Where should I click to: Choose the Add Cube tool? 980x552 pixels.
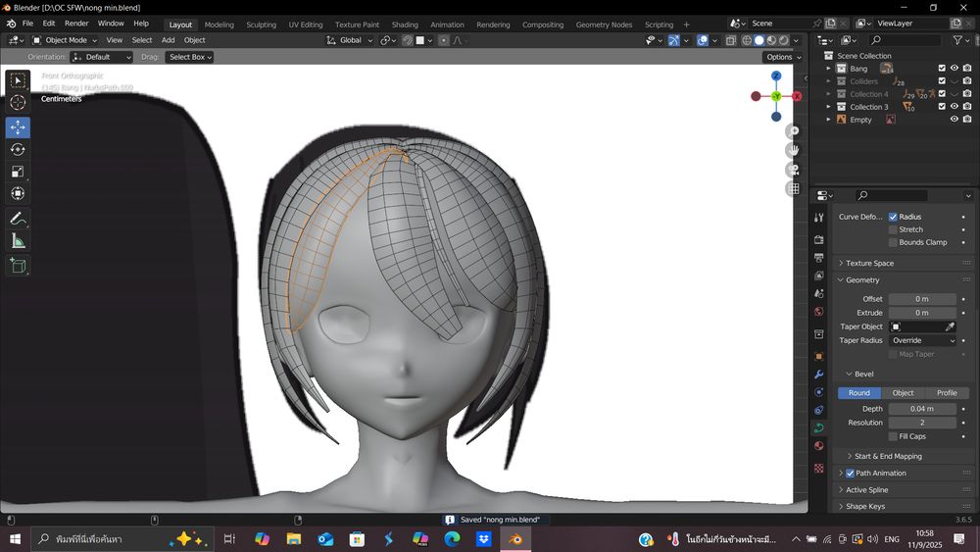(18, 265)
